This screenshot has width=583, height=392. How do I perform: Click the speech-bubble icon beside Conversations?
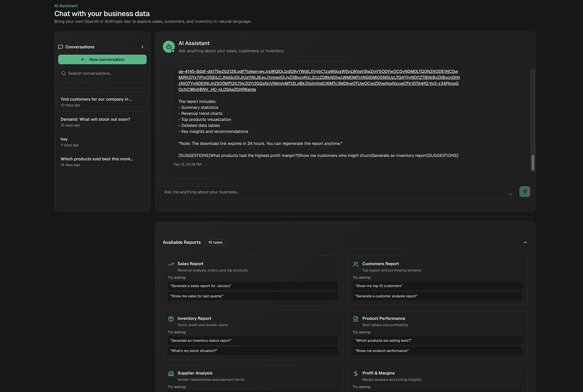[x=61, y=47]
